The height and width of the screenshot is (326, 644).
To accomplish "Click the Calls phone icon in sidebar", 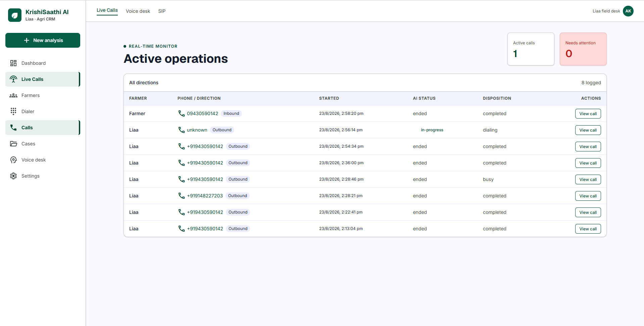I will 13,128.
